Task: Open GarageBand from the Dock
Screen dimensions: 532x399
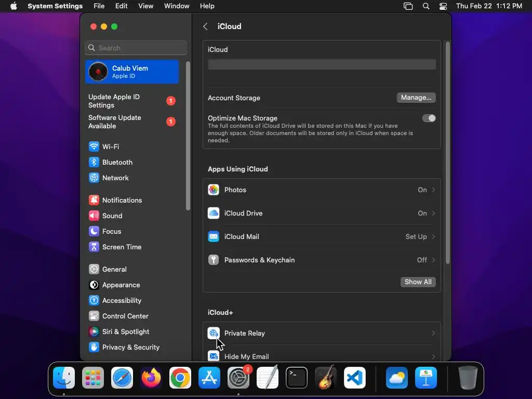Action: pyautogui.click(x=326, y=378)
